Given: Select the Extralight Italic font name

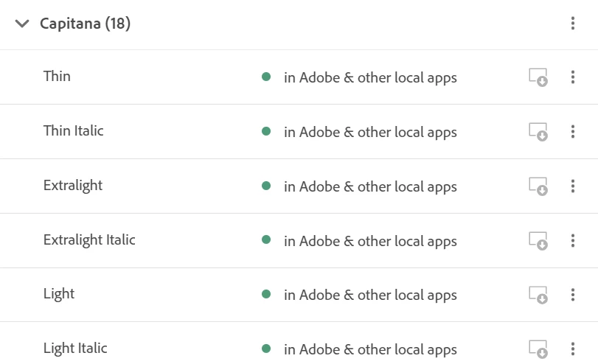Looking at the screenshot, I should pos(89,239).
